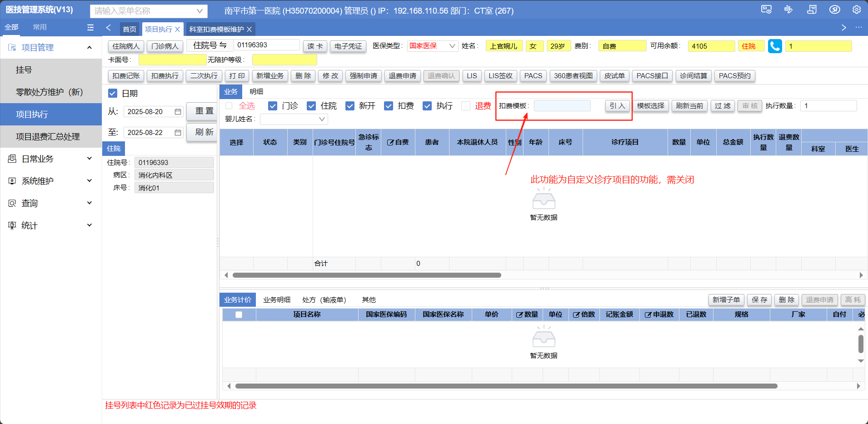Open the chart edit statistics icon
The image size is (868, 424).
point(788,10)
